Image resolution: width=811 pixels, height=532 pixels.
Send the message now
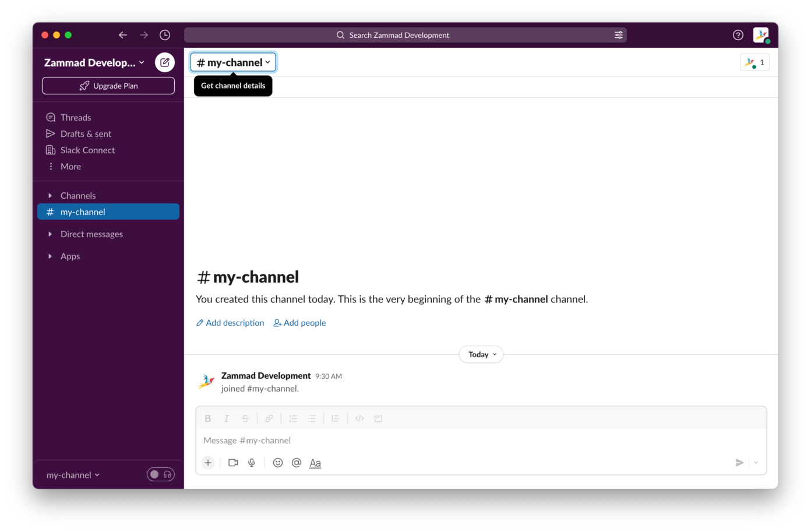tap(739, 463)
